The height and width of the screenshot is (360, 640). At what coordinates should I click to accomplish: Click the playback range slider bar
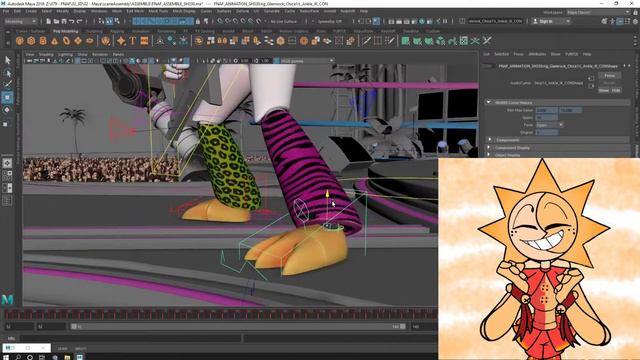238,327
